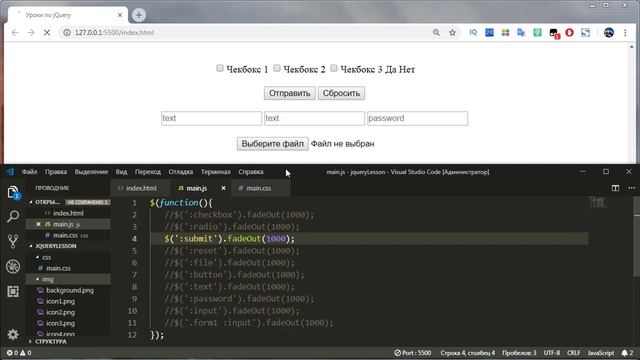Screen dimensions: 640x360
Task: Focus the second text input field
Action: coord(314,118)
